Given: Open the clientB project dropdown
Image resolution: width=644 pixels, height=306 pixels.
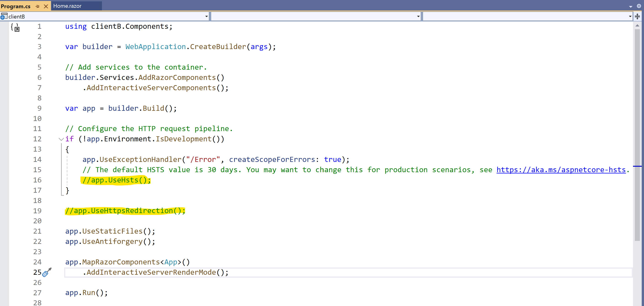Looking at the screenshot, I should pos(207,16).
